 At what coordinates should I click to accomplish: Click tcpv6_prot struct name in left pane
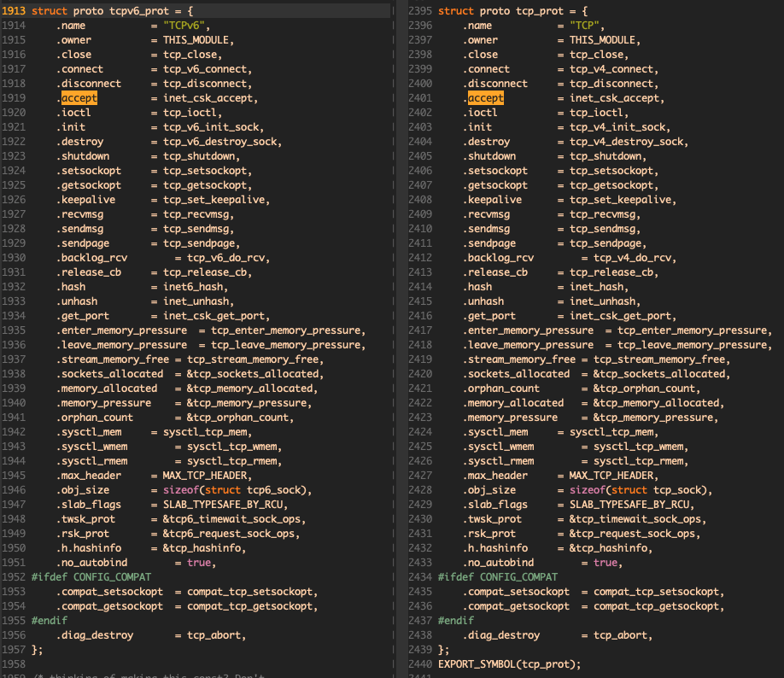(x=141, y=11)
